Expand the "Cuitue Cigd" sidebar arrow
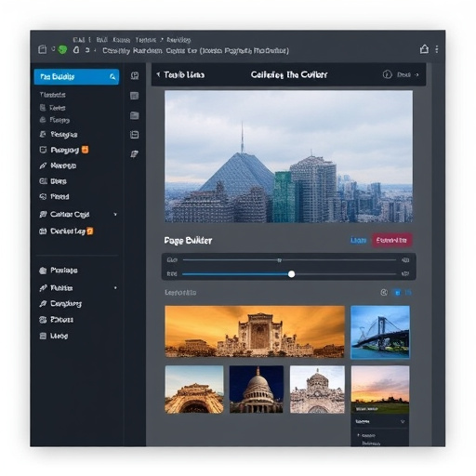Image resolution: width=476 pixels, height=476 pixels. [x=115, y=214]
